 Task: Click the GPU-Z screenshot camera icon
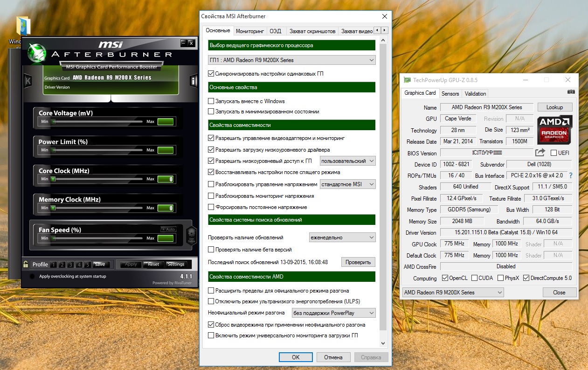tap(571, 92)
